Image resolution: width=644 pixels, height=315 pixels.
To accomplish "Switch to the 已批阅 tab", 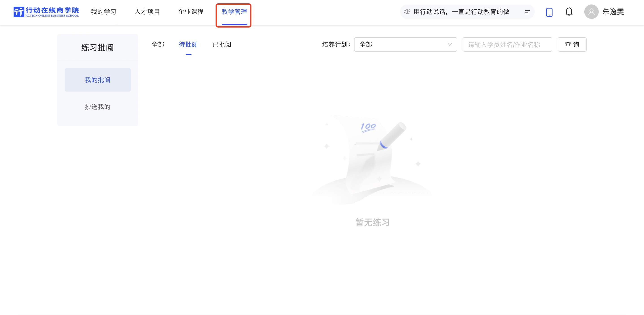I will click(x=222, y=45).
